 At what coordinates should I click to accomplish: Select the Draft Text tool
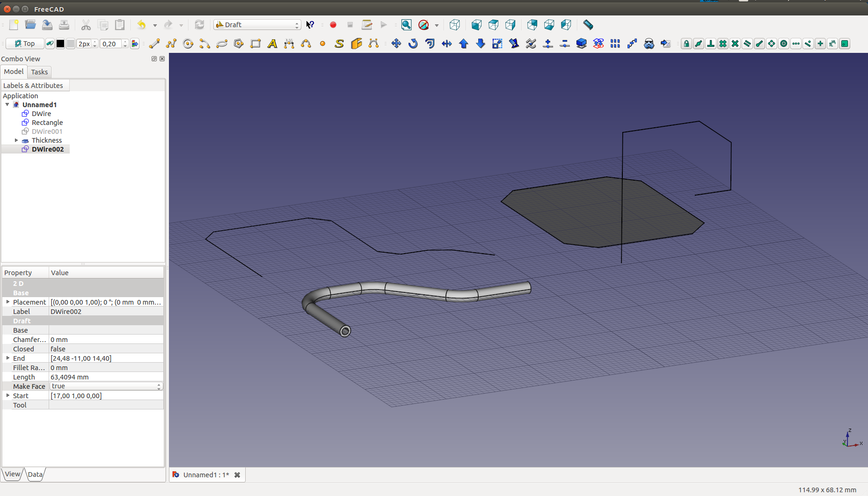(272, 44)
